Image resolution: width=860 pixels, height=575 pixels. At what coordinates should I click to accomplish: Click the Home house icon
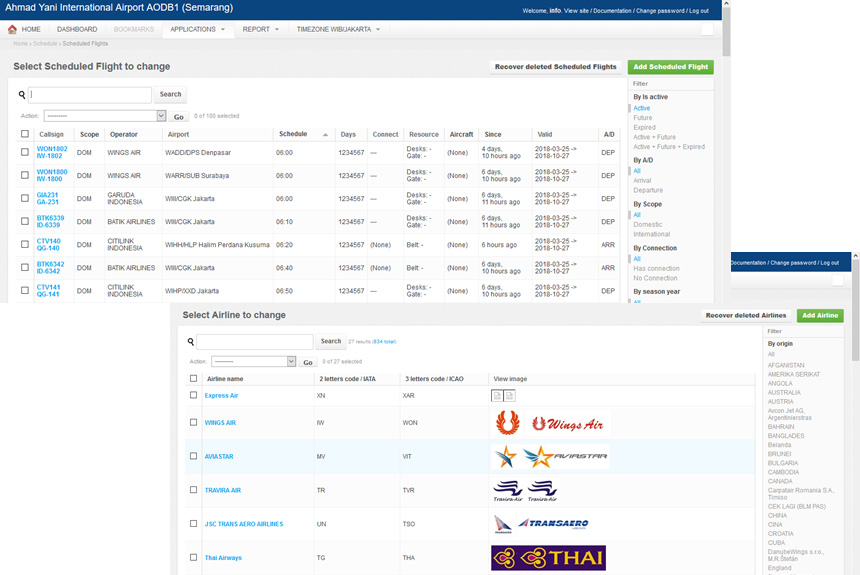coord(12,29)
